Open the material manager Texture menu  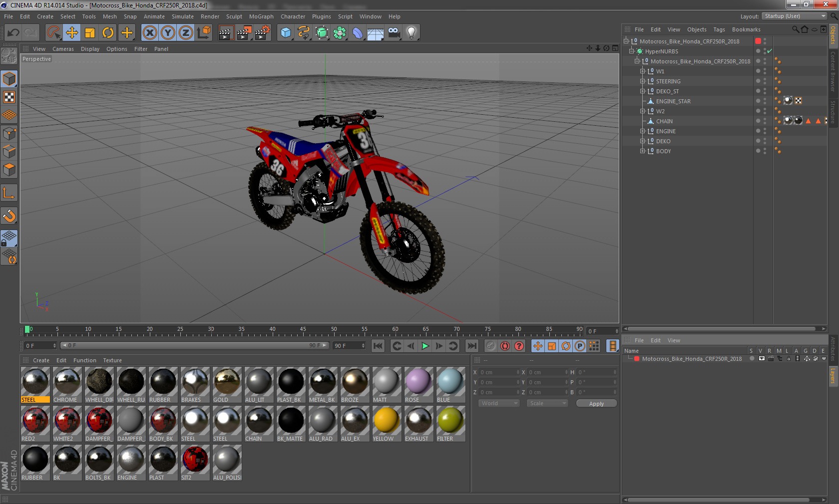112,360
